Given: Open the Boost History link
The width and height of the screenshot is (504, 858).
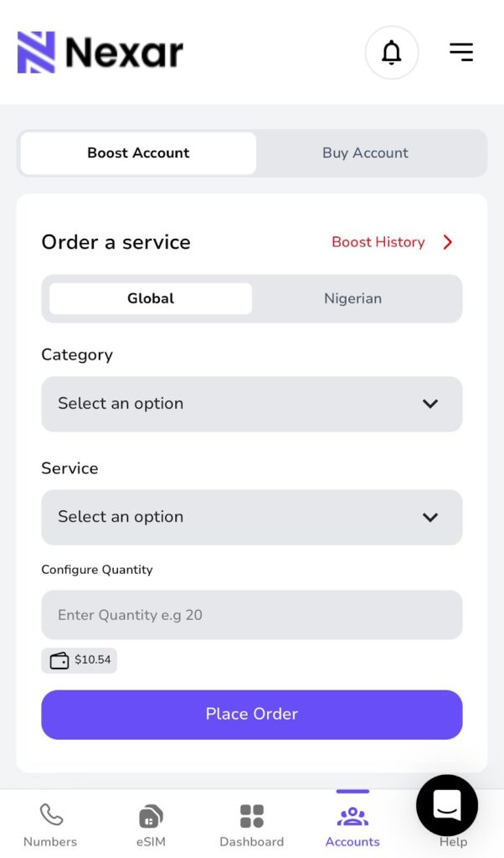Looking at the screenshot, I should click(x=378, y=242).
